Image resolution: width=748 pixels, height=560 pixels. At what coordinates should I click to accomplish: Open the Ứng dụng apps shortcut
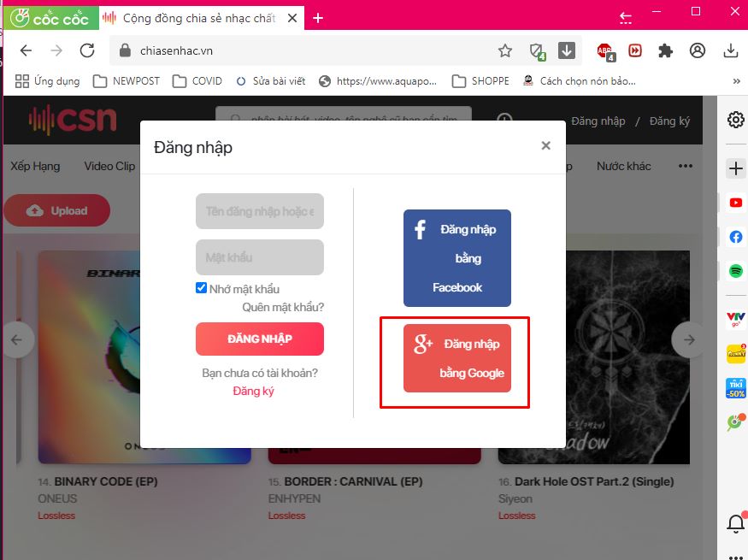(x=47, y=81)
